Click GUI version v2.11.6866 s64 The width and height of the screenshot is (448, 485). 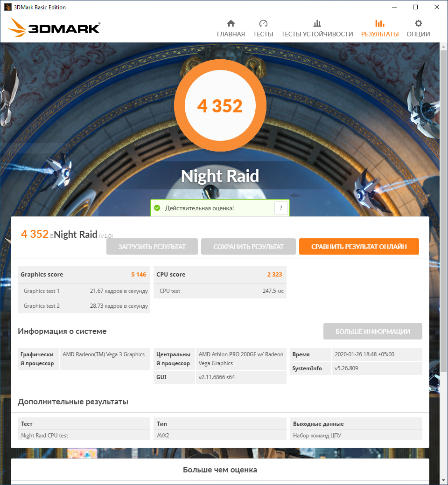[x=217, y=377]
